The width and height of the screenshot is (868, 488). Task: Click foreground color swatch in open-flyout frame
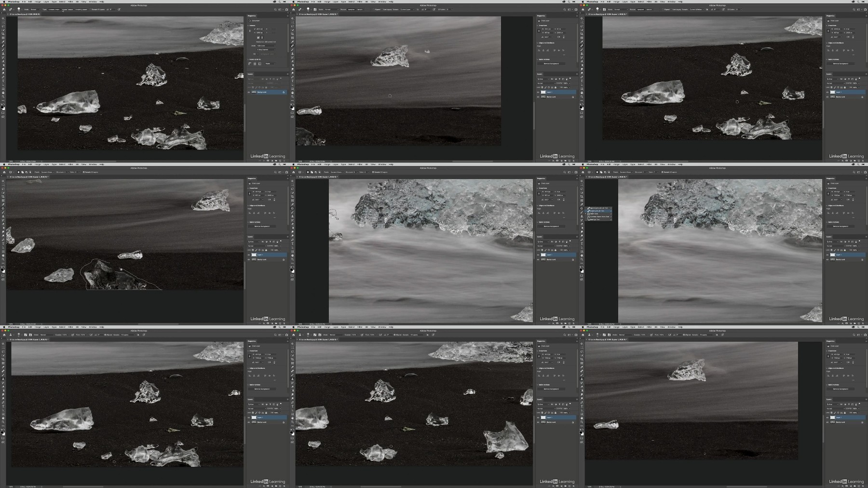pyautogui.click(x=581, y=270)
